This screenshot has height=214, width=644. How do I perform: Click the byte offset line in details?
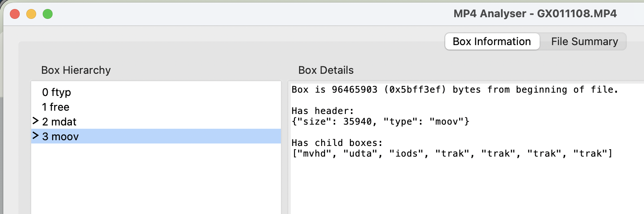[455, 90]
